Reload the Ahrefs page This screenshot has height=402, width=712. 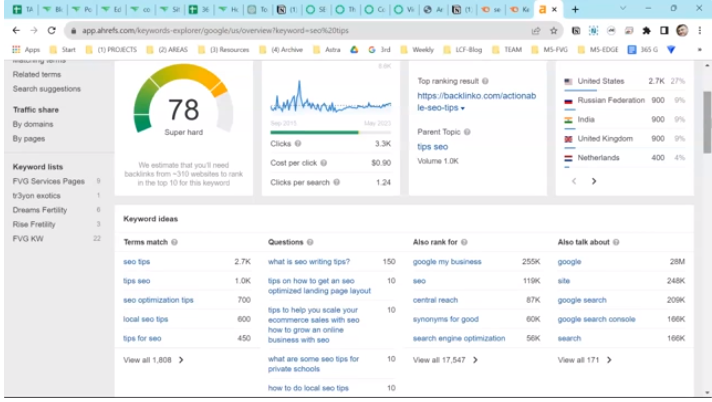coord(51,30)
